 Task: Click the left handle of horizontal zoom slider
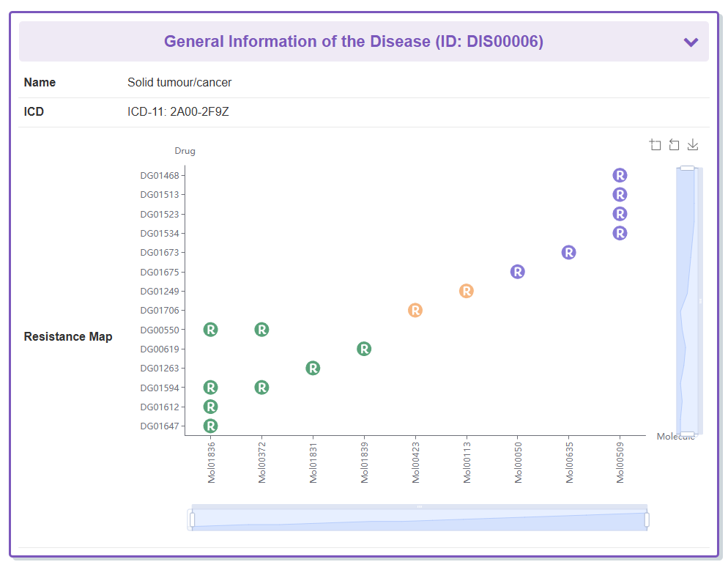tap(192, 519)
